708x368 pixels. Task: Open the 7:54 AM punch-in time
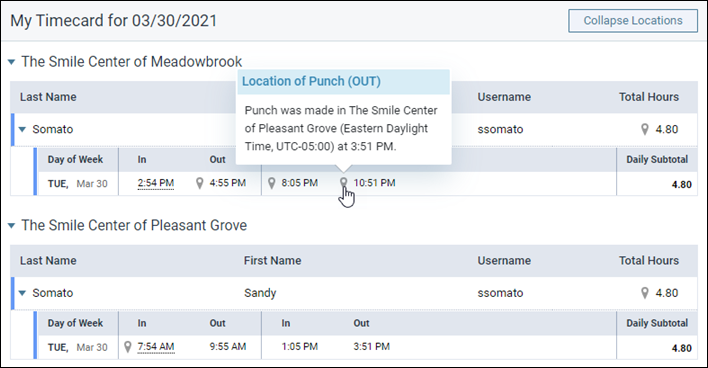156,347
